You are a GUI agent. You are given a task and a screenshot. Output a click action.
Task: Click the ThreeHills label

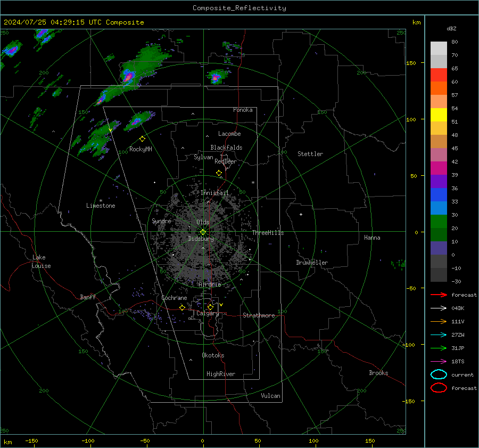coord(268,233)
